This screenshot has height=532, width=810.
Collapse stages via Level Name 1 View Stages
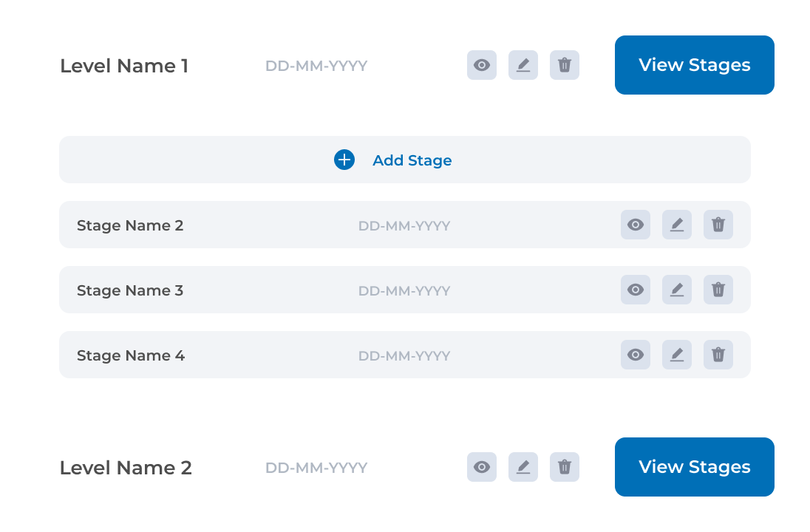(694, 65)
